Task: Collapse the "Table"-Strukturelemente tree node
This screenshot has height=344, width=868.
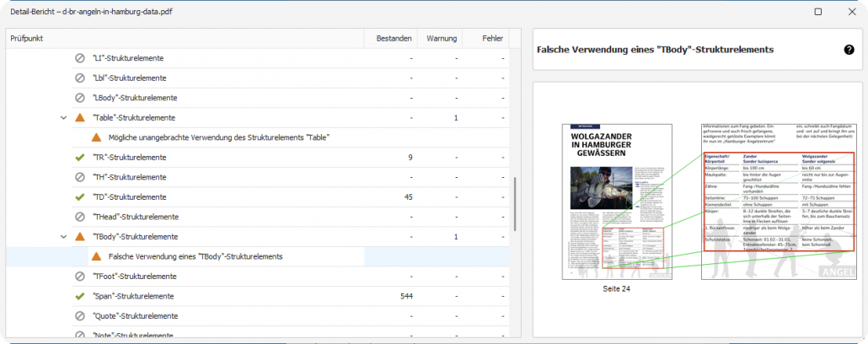Action: coord(63,118)
